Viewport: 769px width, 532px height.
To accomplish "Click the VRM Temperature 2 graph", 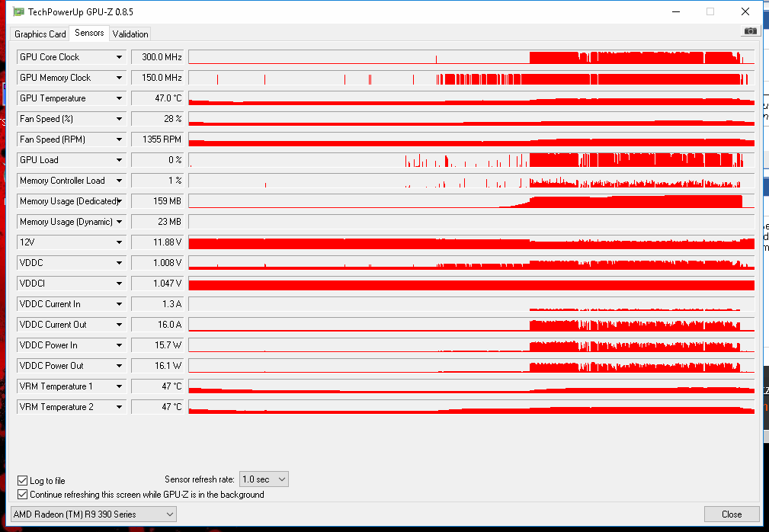I will (x=471, y=407).
